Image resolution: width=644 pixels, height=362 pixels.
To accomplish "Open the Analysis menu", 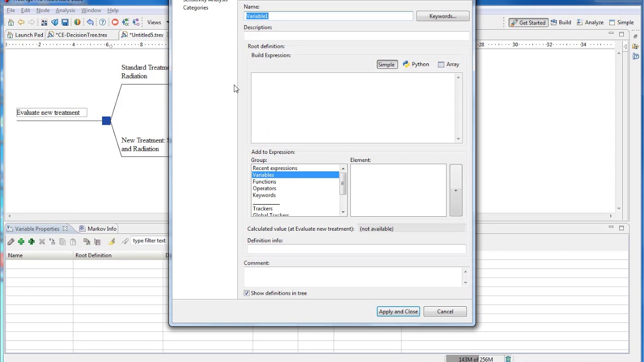I will (x=65, y=10).
